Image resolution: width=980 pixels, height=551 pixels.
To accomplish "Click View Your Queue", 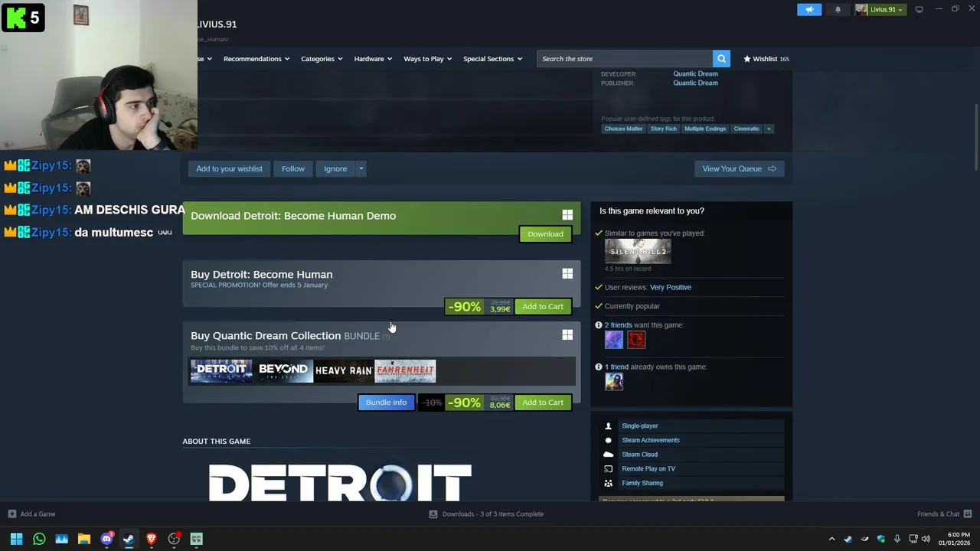I will (739, 168).
